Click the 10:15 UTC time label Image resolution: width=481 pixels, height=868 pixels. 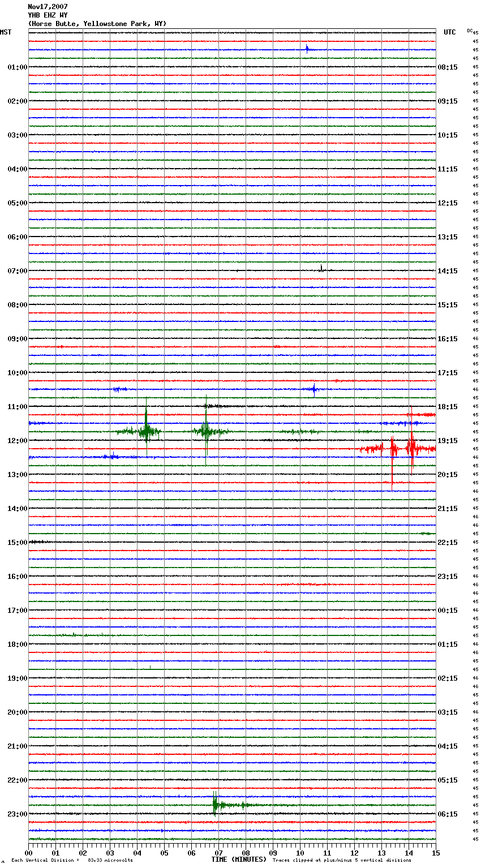(x=448, y=135)
